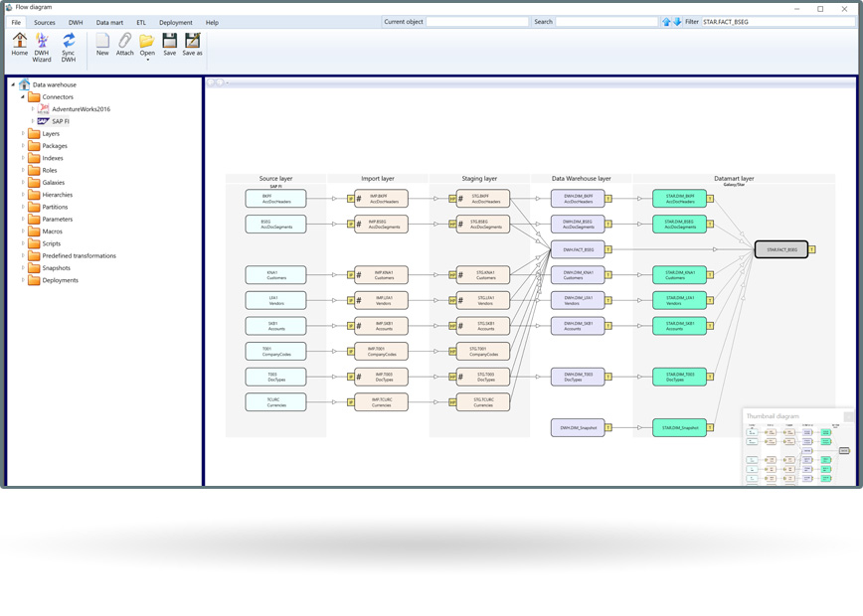Click the first round button in diagram toolbar
Screen dimensions: 863x616
(211, 82)
